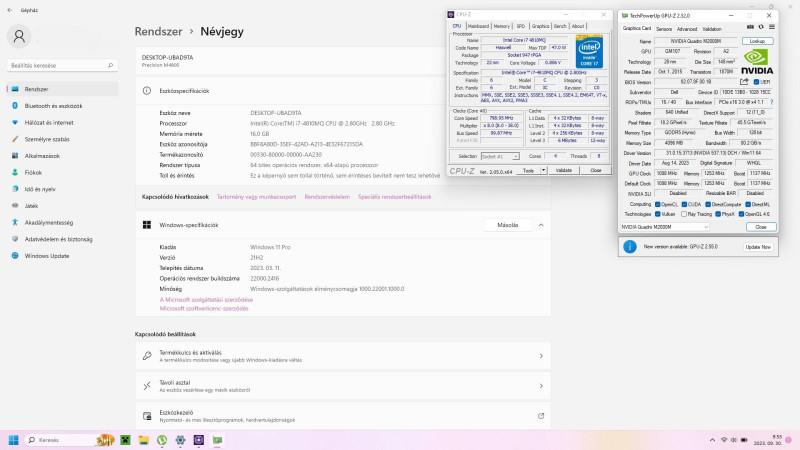Open Bluetooth és eszközök in sidebar

coord(62,106)
